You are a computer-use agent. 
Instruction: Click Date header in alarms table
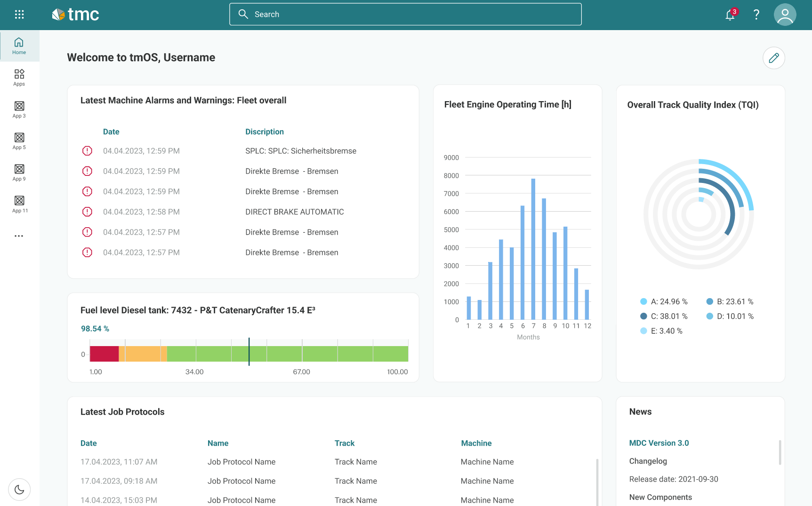click(111, 132)
